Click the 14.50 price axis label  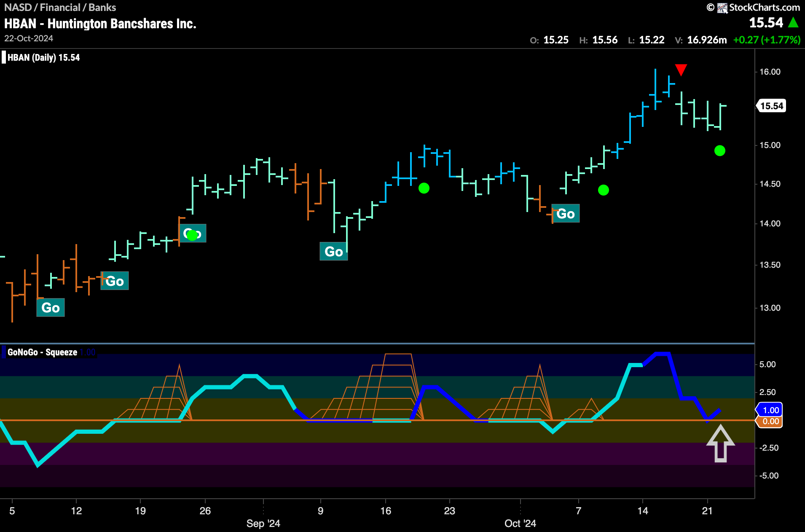tap(770, 184)
